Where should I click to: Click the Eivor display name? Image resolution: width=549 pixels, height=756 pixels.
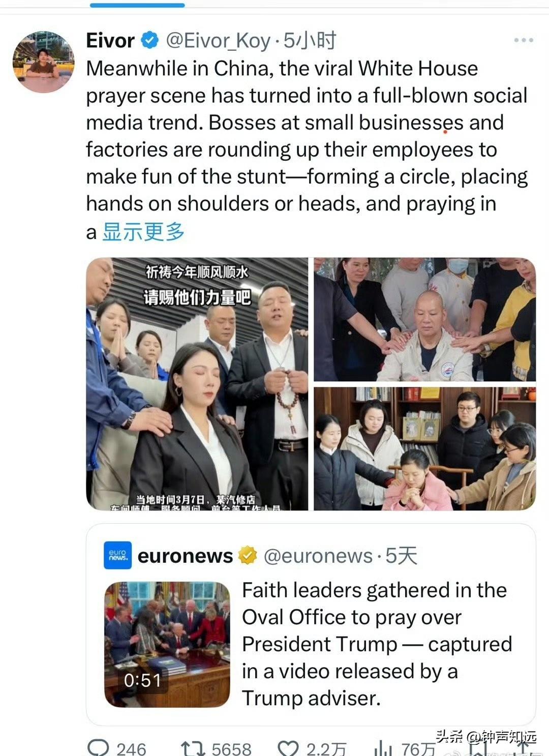coord(110,40)
